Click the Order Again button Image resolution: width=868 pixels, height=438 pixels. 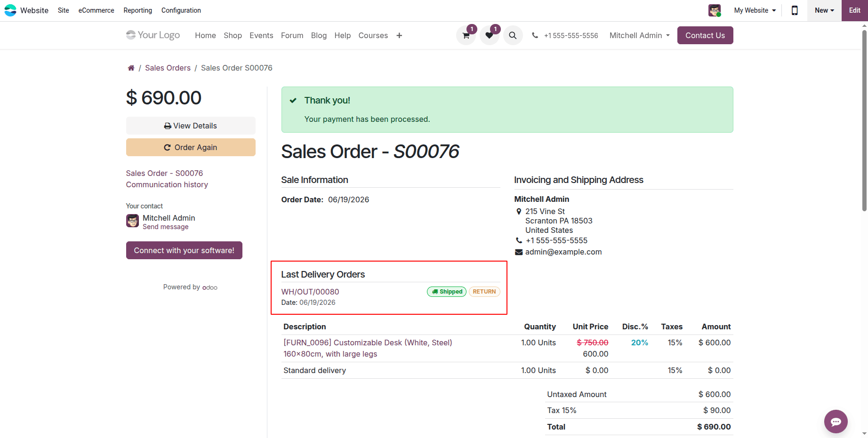pos(191,147)
